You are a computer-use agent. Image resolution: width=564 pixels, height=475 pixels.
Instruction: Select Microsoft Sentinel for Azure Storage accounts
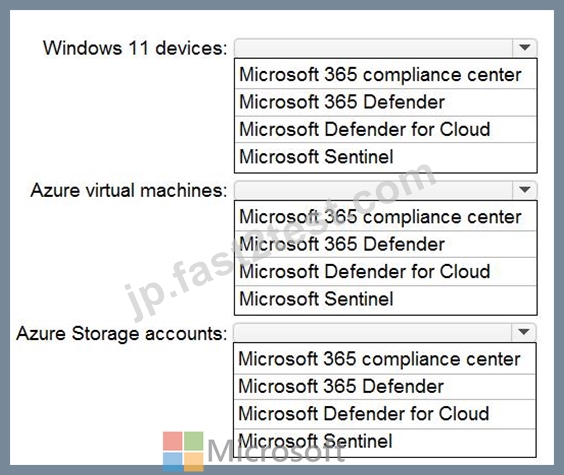(x=385, y=442)
